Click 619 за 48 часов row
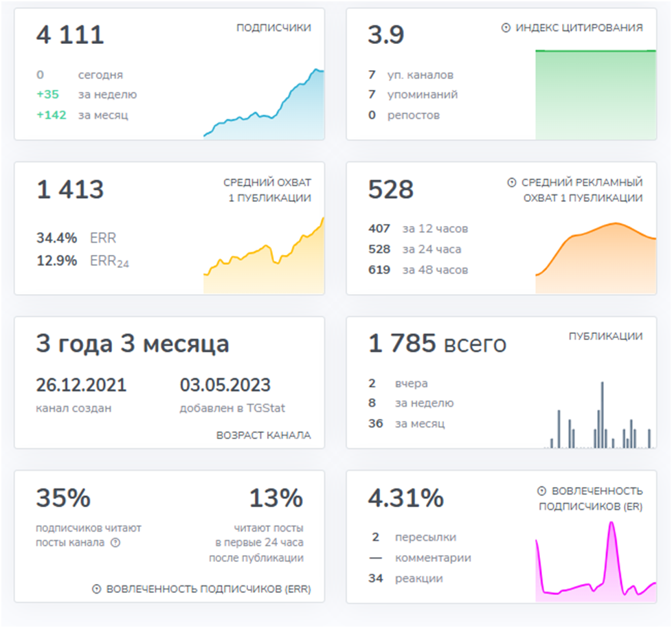Viewport: 672px width, 628px height. click(x=418, y=270)
